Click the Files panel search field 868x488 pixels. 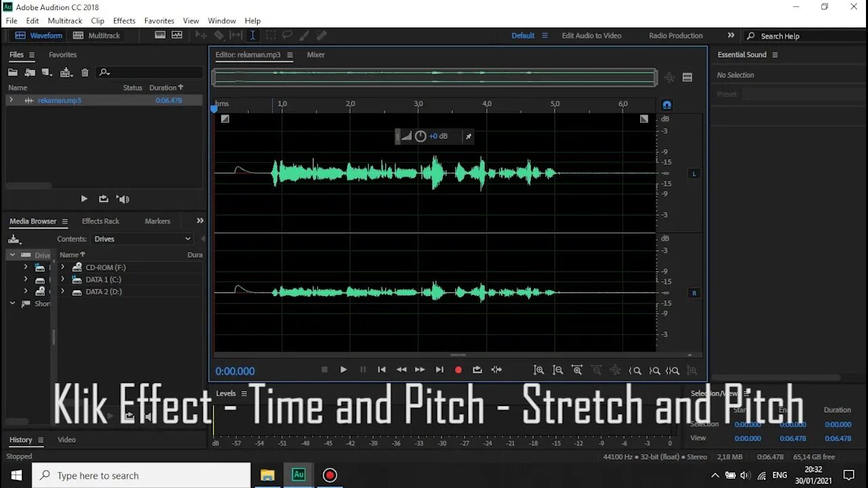click(151, 73)
